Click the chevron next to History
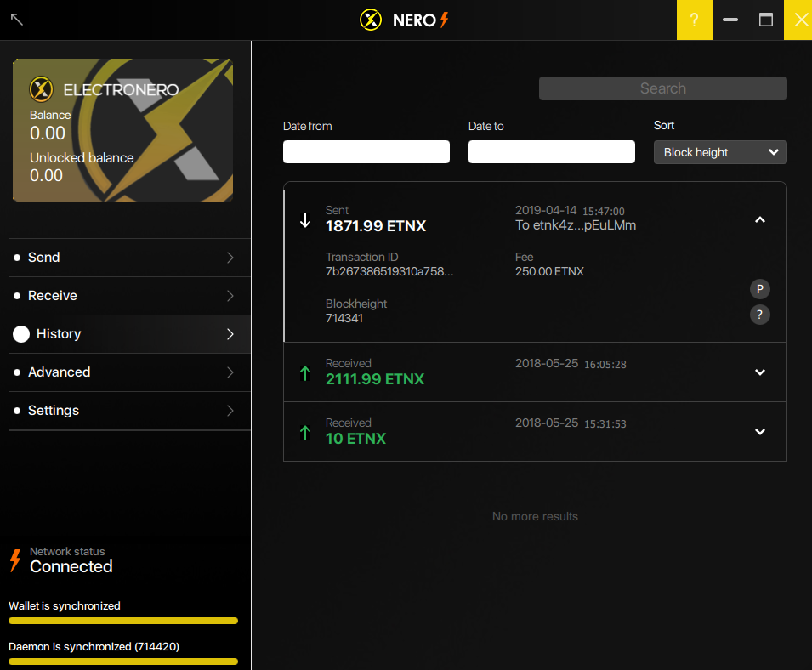Screen dimensions: 812x670 pyautogui.click(x=230, y=334)
